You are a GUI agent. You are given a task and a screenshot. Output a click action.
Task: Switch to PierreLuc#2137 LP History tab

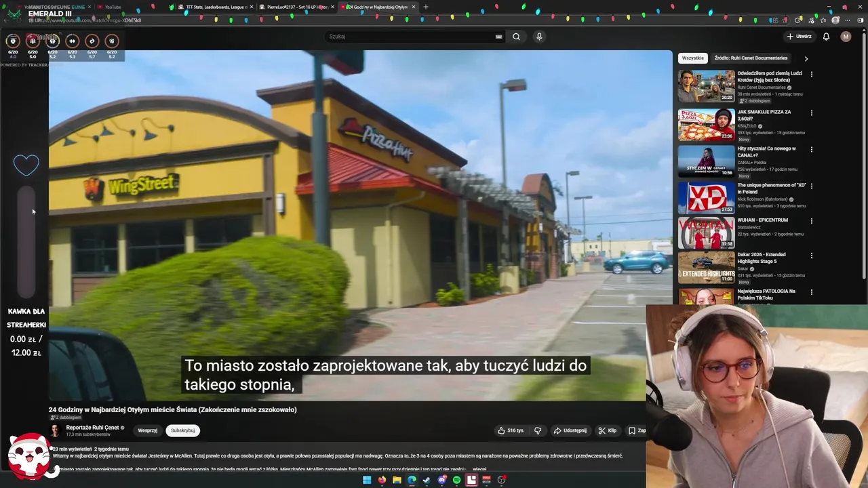point(297,7)
